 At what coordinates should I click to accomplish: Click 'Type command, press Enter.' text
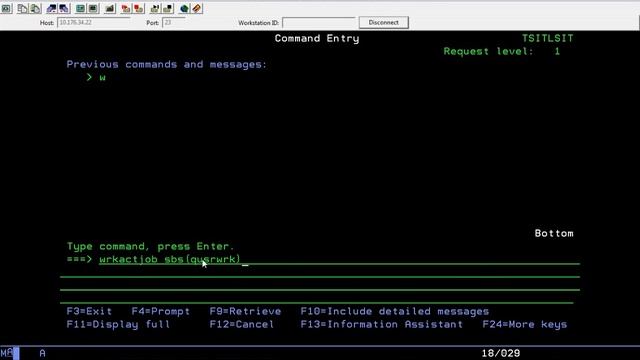pos(151,247)
